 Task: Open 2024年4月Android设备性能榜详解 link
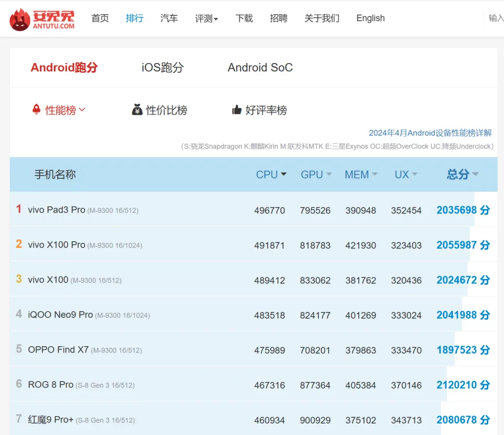pos(430,133)
